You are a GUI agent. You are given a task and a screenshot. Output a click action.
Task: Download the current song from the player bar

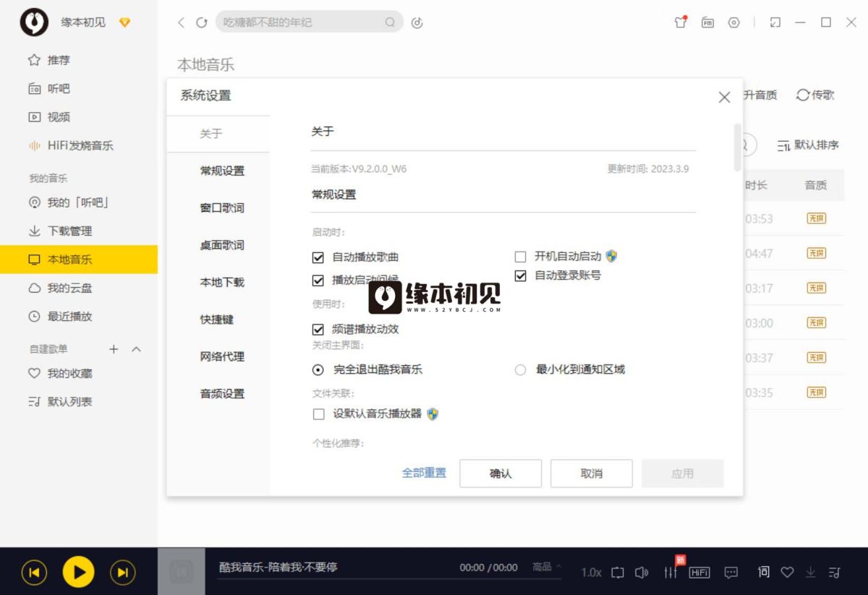pyautogui.click(x=811, y=573)
